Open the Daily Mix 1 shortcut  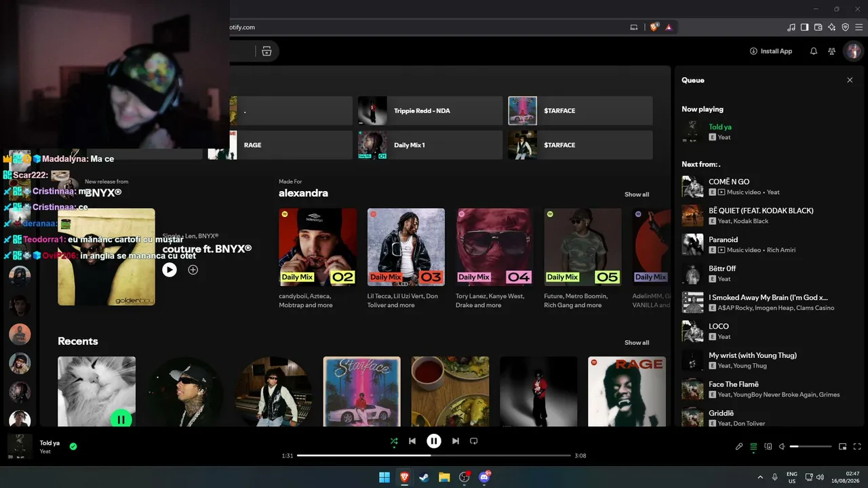coord(431,145)
